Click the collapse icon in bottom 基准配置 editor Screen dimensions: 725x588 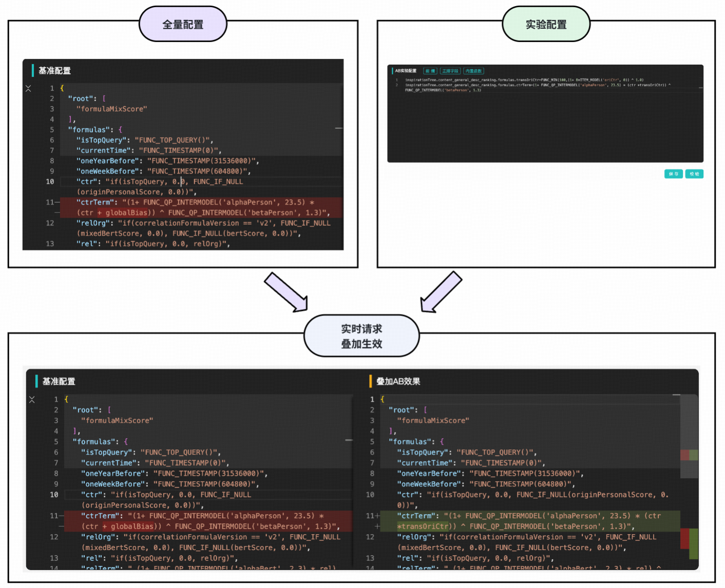click(32, 400)
